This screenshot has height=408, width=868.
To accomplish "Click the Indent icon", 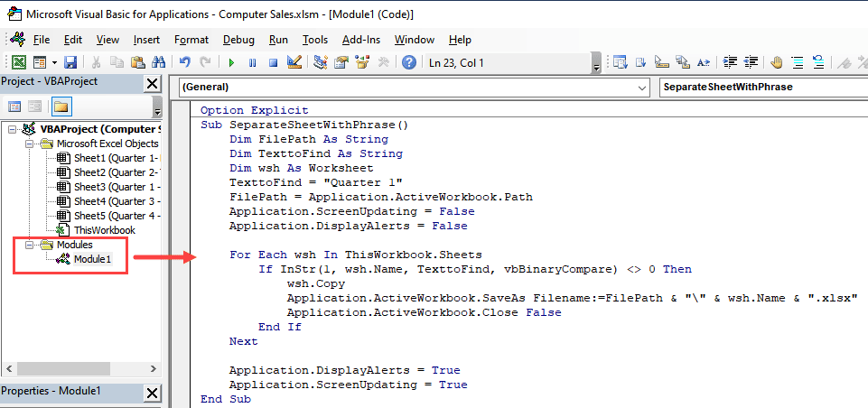I will click(730, 62).
